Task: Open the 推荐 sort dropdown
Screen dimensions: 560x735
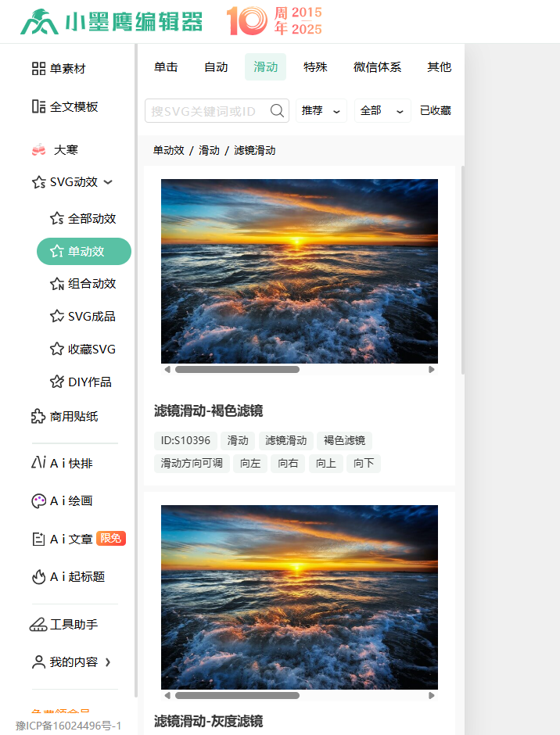Action: [x=321, y=110]
